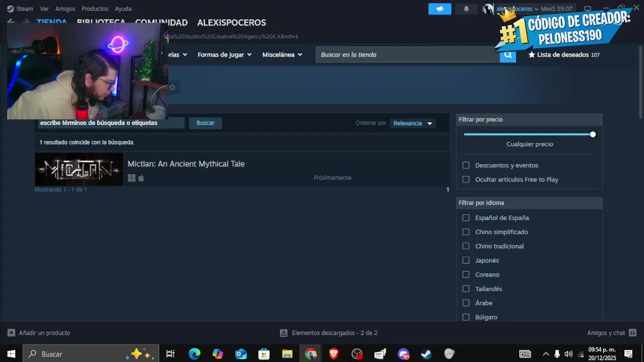
Task: Click the Mictlan game thumbnail
Action: point(78,169)
